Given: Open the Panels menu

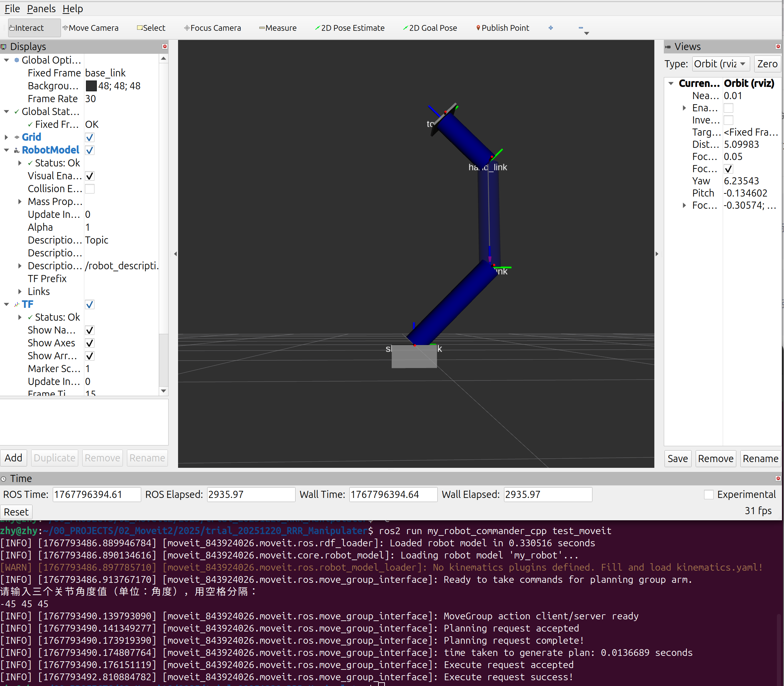Looking at the screenshot, I should tap(41, 8).
